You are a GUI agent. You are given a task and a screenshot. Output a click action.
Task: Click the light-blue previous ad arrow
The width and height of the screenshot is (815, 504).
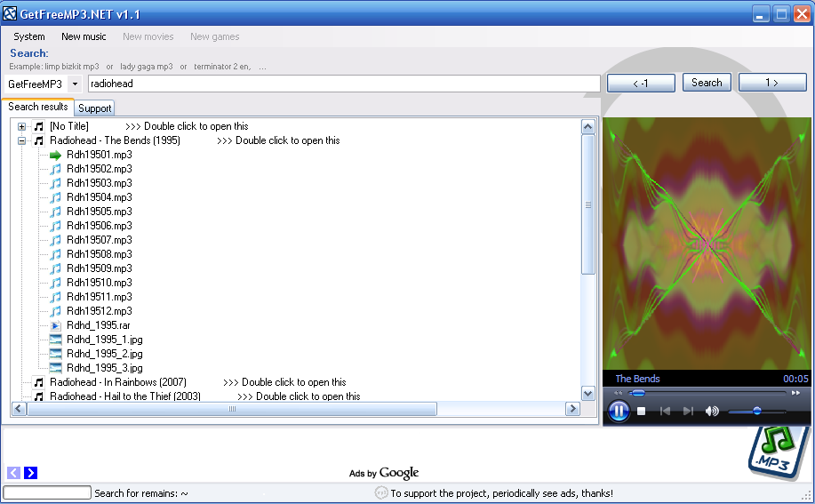click(14, 472)
